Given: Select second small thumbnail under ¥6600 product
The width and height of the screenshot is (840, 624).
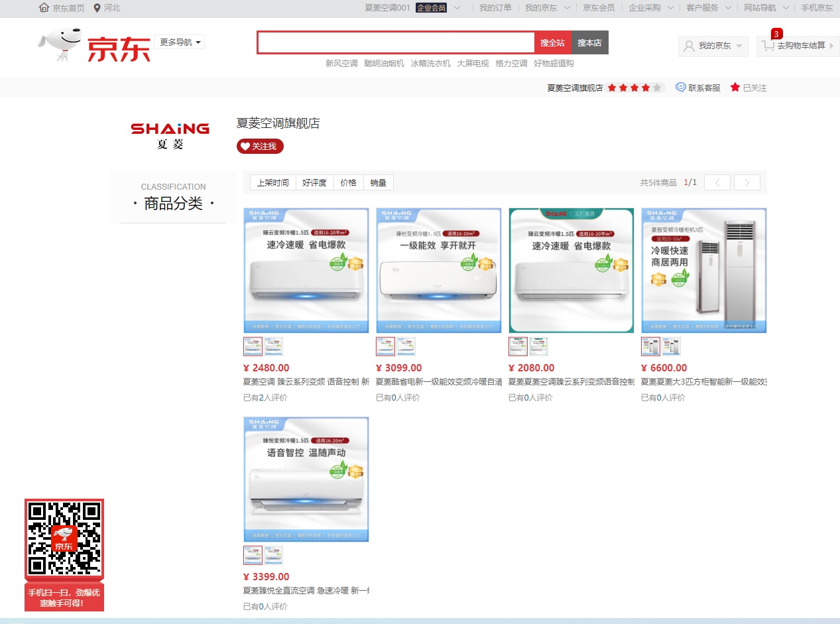Looking at the screenshot, I should (672, 346).
